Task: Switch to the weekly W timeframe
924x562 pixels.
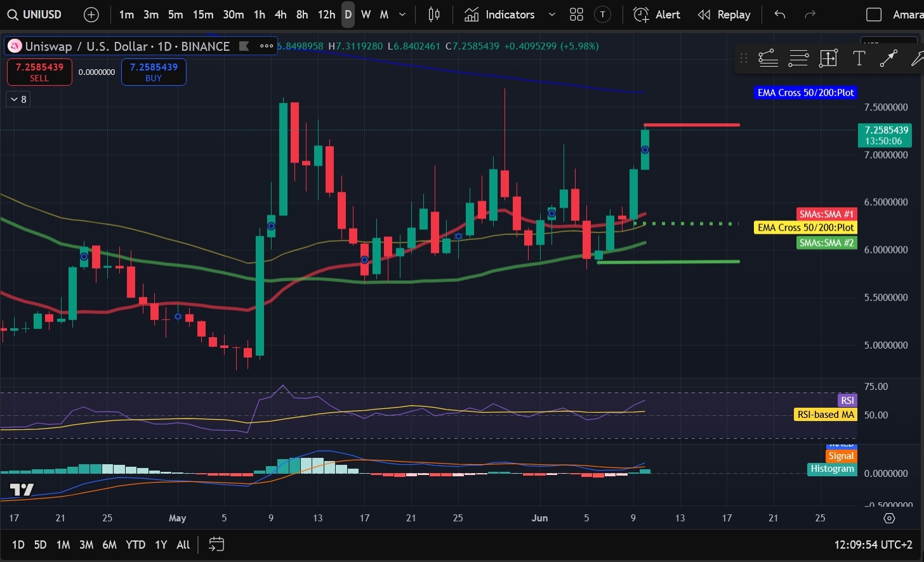Action: [366, 15]
